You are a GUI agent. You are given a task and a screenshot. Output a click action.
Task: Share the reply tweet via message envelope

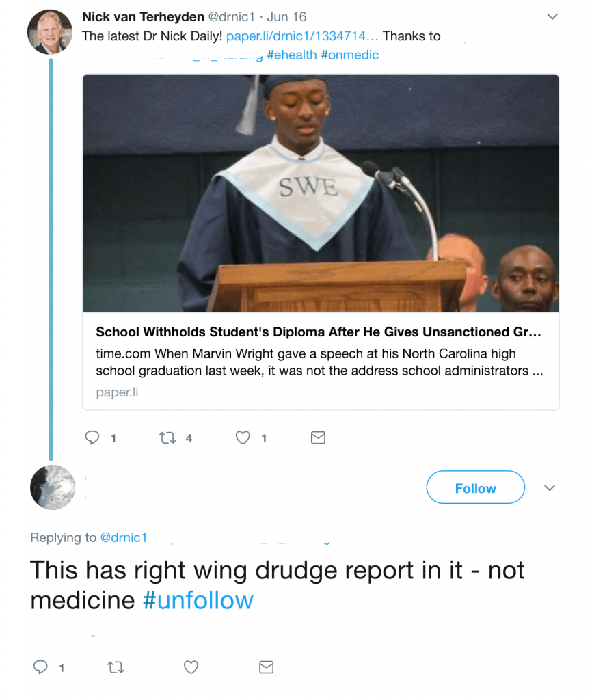266,667
